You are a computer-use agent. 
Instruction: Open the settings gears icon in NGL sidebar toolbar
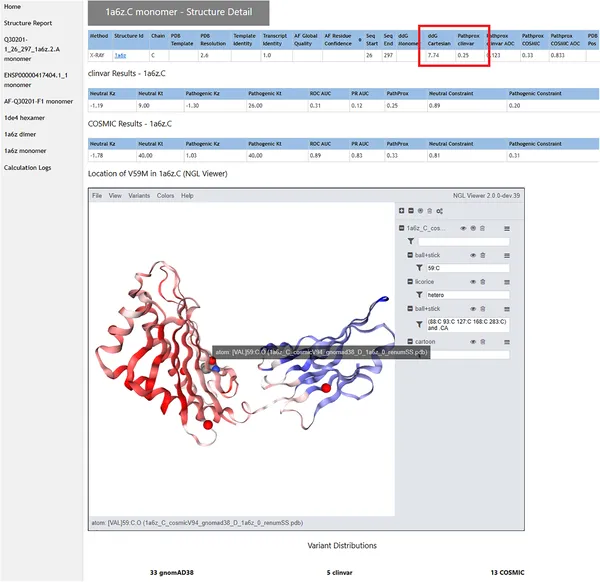click(439, 211)
